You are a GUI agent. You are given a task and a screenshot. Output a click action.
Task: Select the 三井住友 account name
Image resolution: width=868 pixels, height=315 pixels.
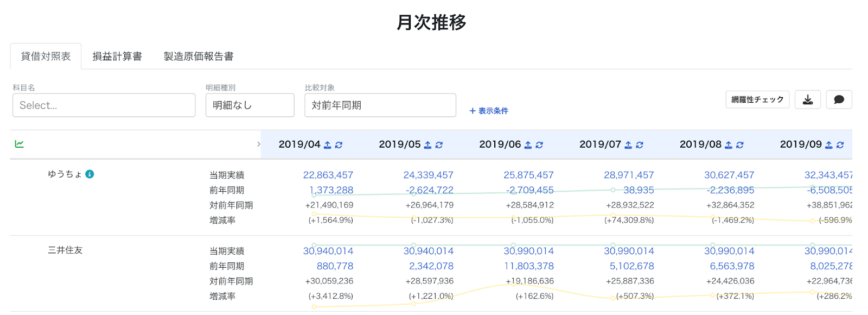click(x=65, y=250)
